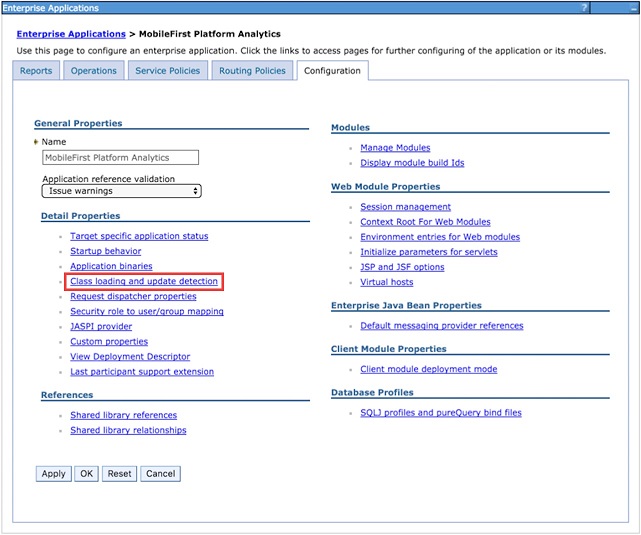Open Default messaging provider references
641x535 pixels.
442,326
